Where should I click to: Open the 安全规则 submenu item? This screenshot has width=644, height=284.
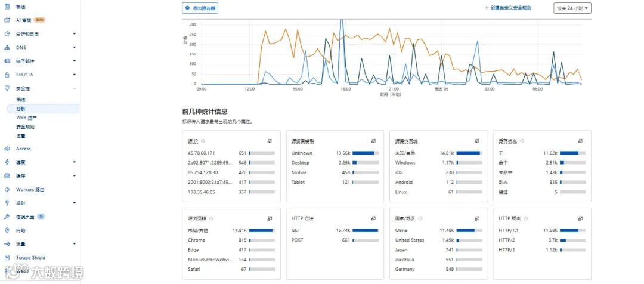pyautogui.click(x=26, y=127)
